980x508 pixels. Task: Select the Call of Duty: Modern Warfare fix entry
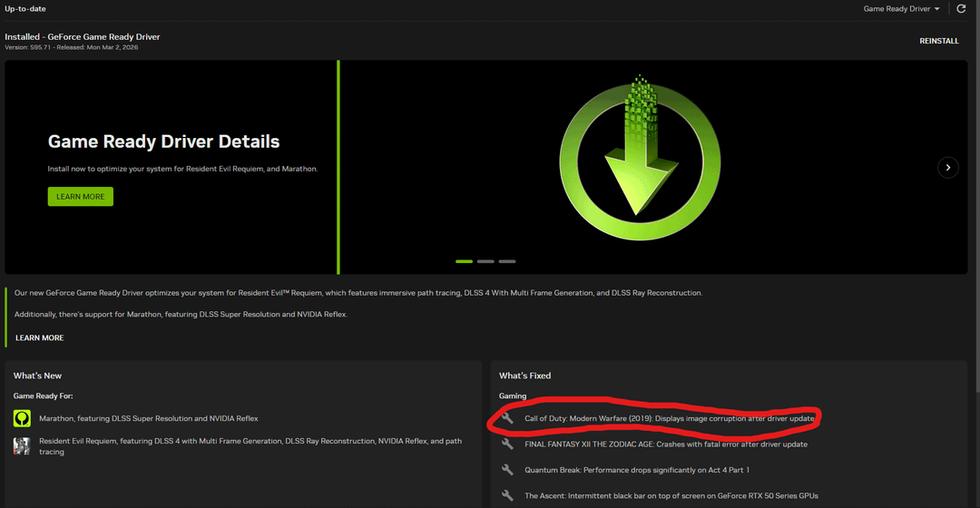coord(670,418)
